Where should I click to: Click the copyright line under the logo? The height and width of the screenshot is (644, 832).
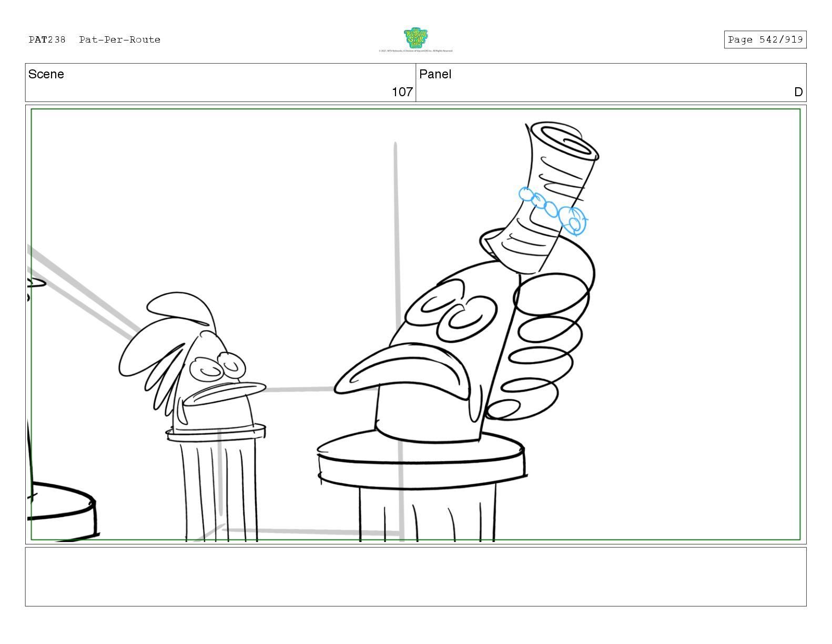pos(415,51)
